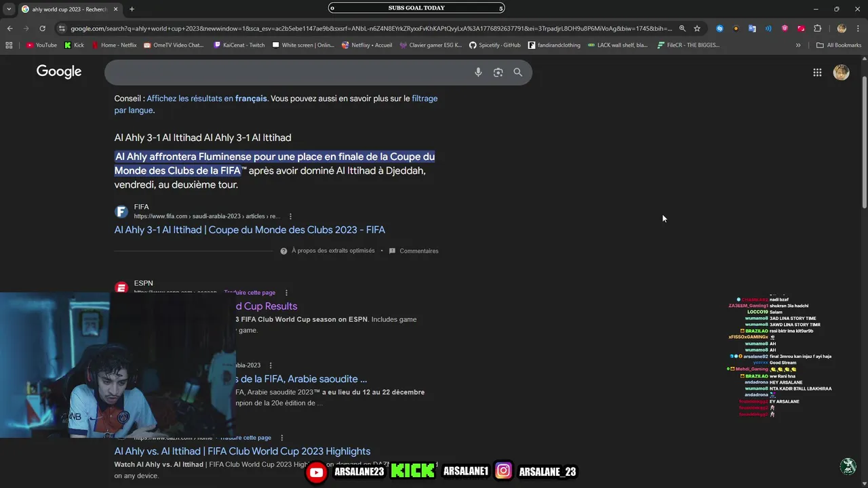
Task: Open the Clavier gamer ESG bookmark
Action: click(431, 45)
